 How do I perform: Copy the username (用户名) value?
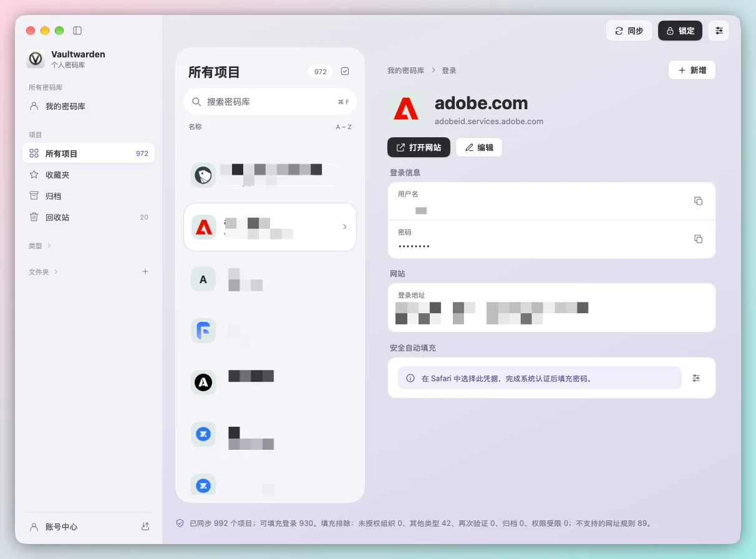click(x=699, y=201)
